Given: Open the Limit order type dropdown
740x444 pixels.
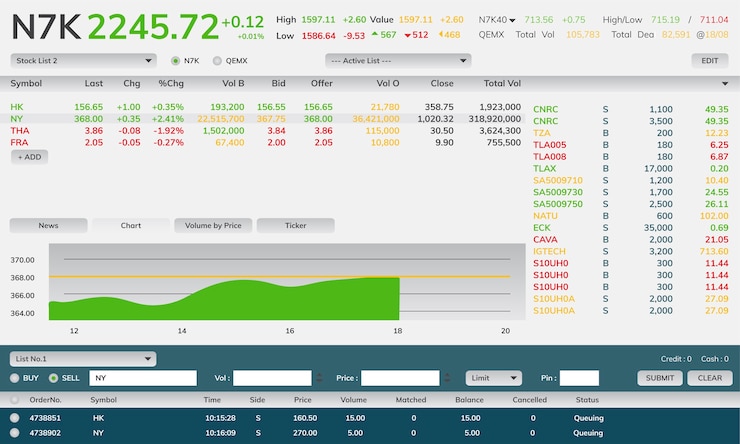Looking at the screenshot, I should coord(494,378).
